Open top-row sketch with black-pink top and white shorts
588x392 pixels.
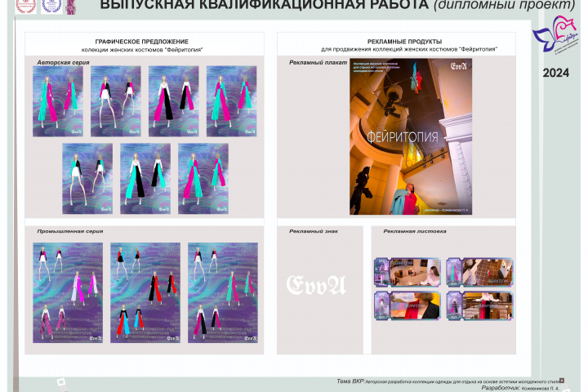coord(116,101)
